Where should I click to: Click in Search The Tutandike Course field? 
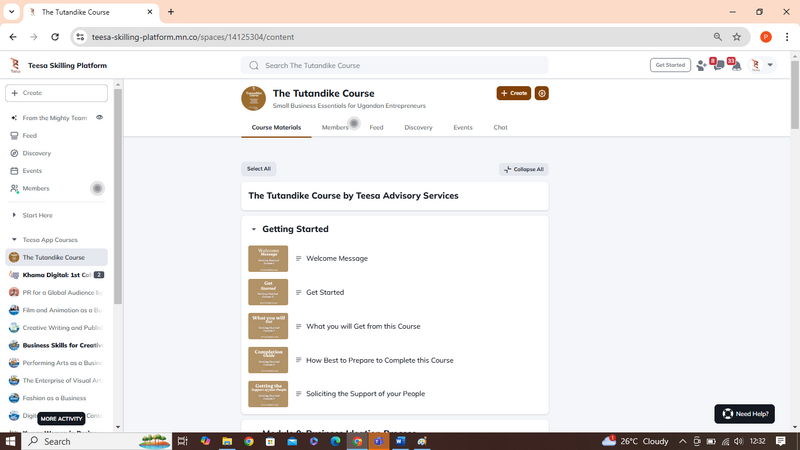tap(394, 65)
